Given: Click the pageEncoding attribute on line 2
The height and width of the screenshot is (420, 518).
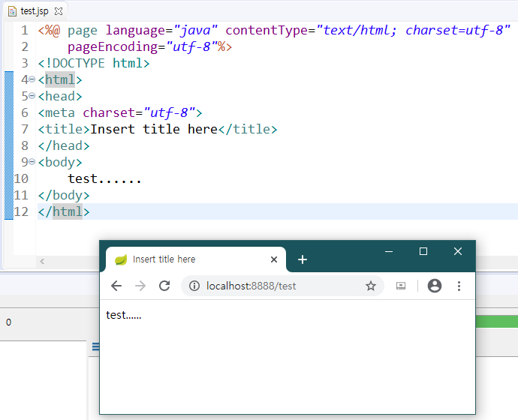Looking at the screenshot, I should click(113, 46).
